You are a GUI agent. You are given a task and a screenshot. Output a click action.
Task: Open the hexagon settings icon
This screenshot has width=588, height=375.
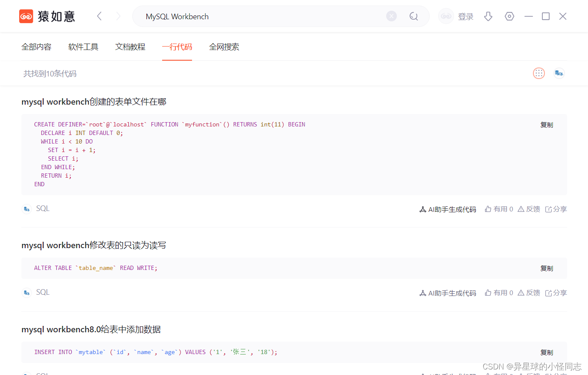(x=509, y=16)
